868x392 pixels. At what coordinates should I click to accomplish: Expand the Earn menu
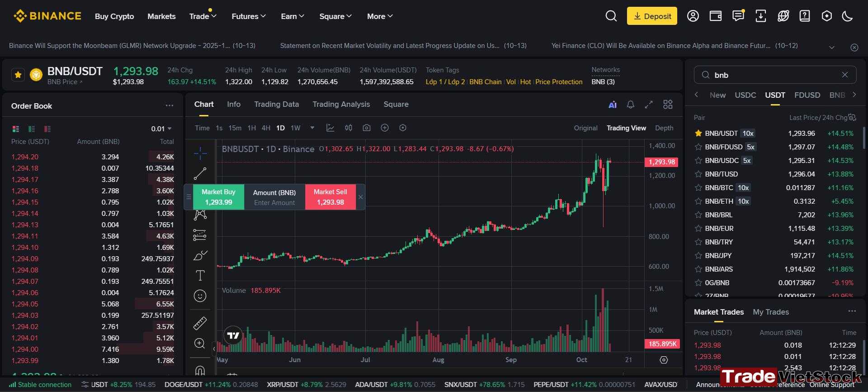coord(292,16)
